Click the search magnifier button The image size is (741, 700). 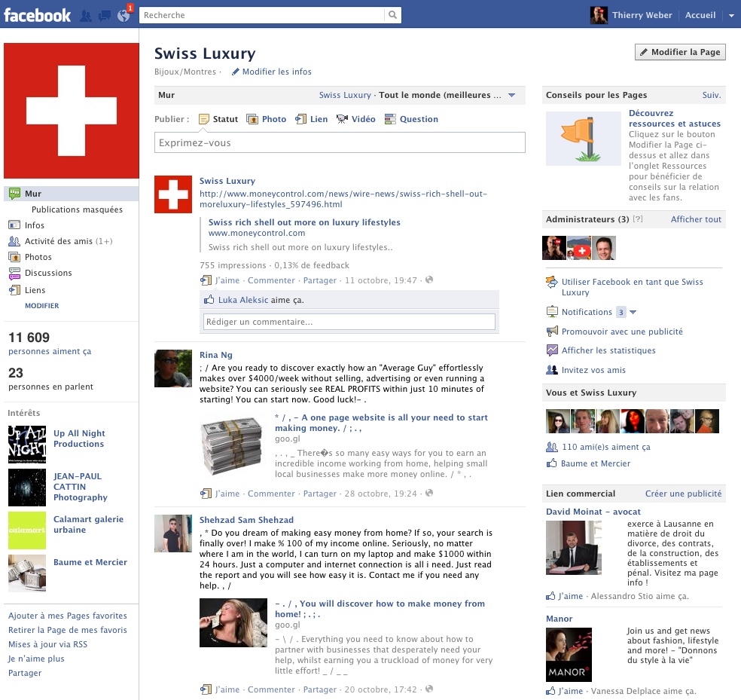[x=392, y=15]
